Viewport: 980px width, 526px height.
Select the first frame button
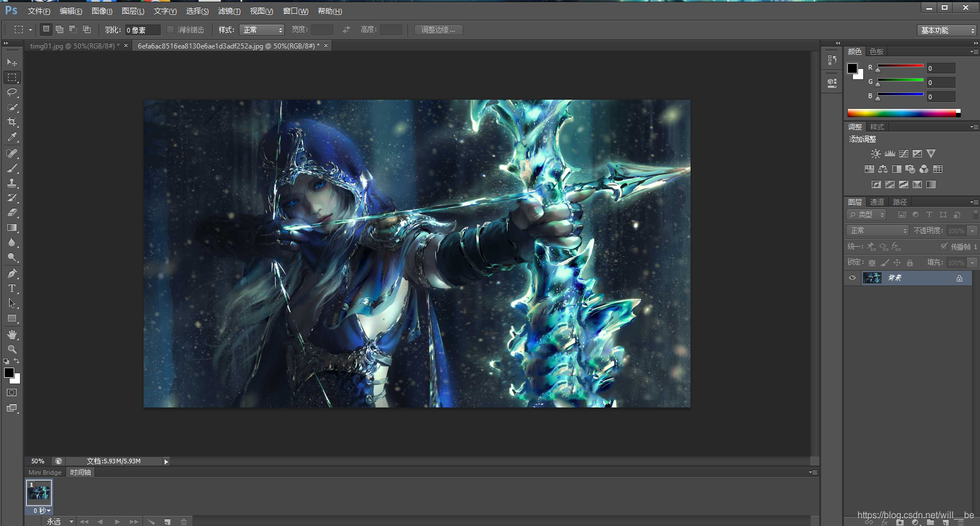point(84,521)
